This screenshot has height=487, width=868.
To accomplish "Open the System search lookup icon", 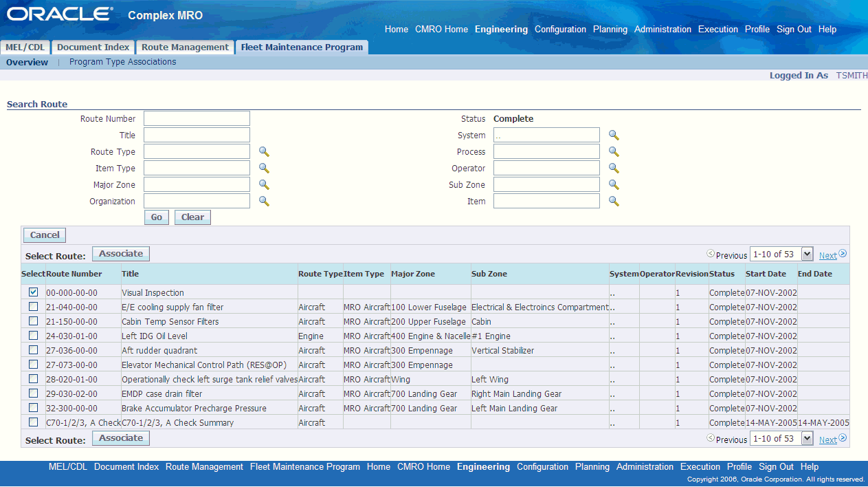I will click(x=614, y=136).
